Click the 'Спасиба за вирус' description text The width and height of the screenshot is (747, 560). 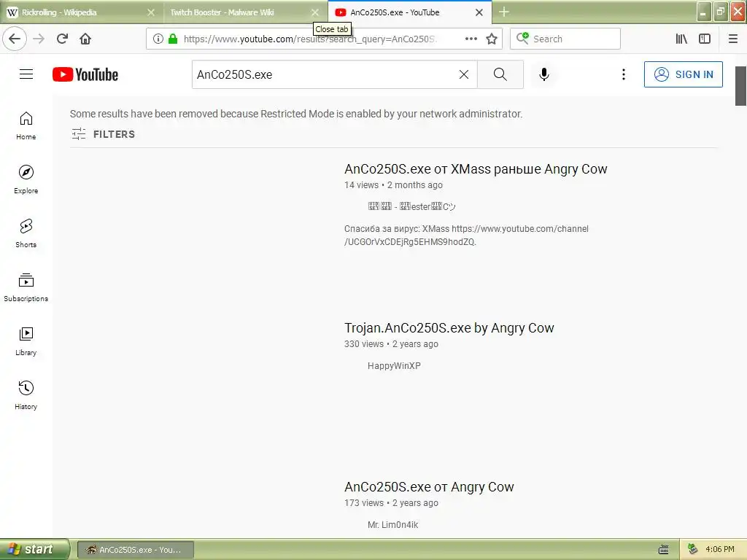pyautogui.click(x=466, y=236)
